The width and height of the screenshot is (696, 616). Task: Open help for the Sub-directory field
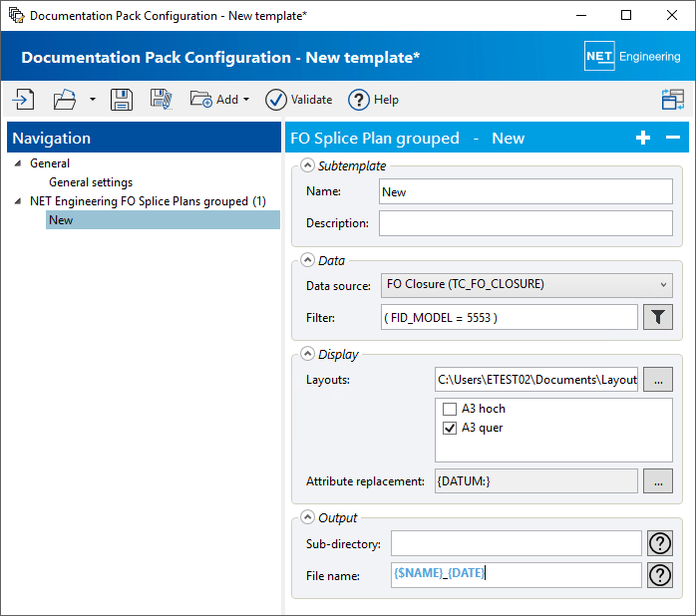(x=658, y=543)
